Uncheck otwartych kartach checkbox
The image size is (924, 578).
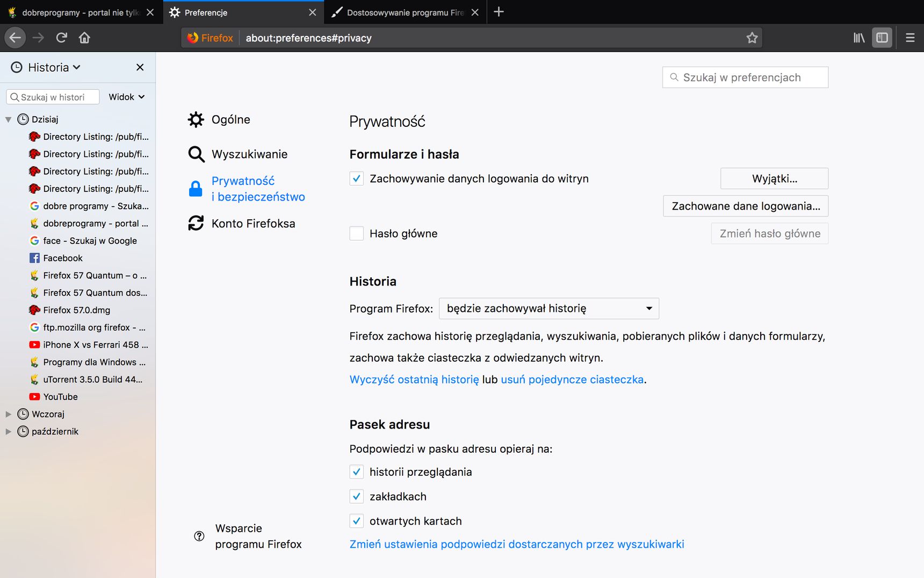pyautogui.click(x=357, y=521)
